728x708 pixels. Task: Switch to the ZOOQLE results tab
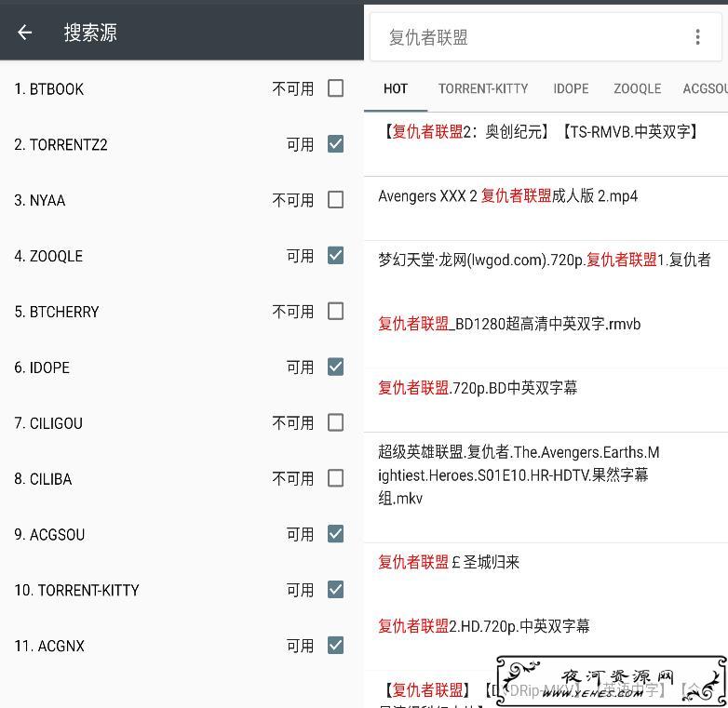tap(638, 88)
